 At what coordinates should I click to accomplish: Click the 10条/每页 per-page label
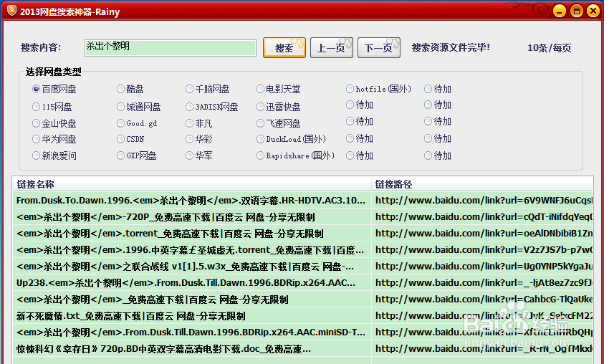(550, 48)
